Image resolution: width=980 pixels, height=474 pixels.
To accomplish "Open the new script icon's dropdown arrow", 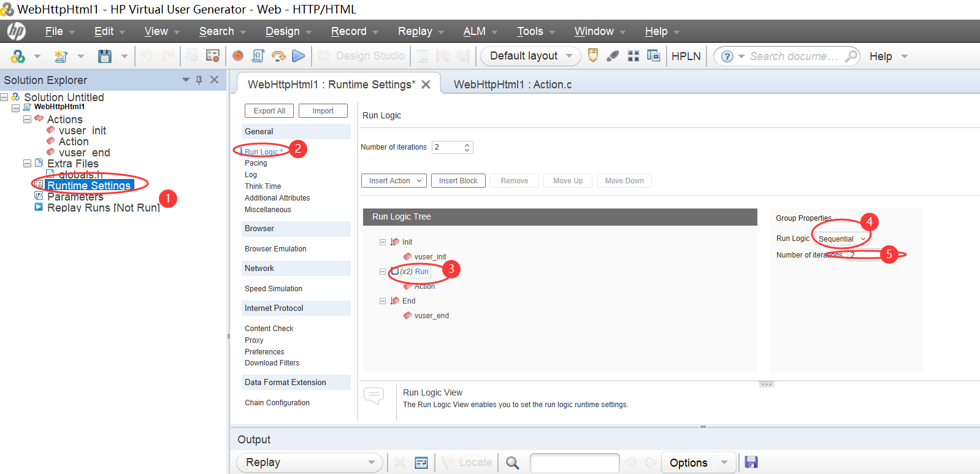I will tap(81, 56).
